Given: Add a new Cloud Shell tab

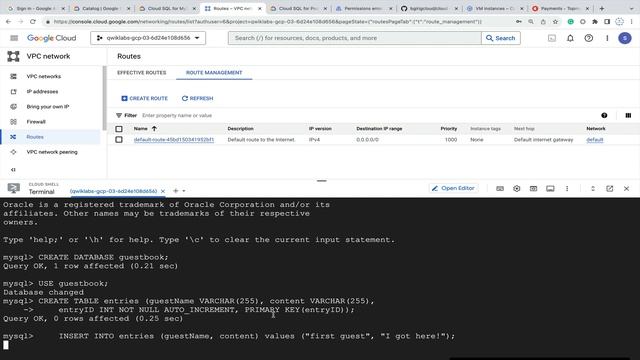Looking at the screenshot, I should (176, 191).
